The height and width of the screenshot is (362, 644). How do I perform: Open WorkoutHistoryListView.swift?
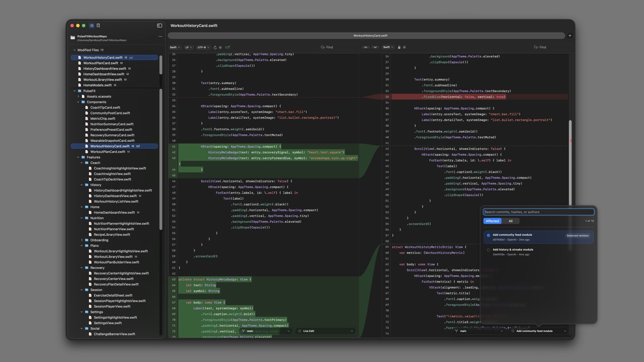(116, 202)
